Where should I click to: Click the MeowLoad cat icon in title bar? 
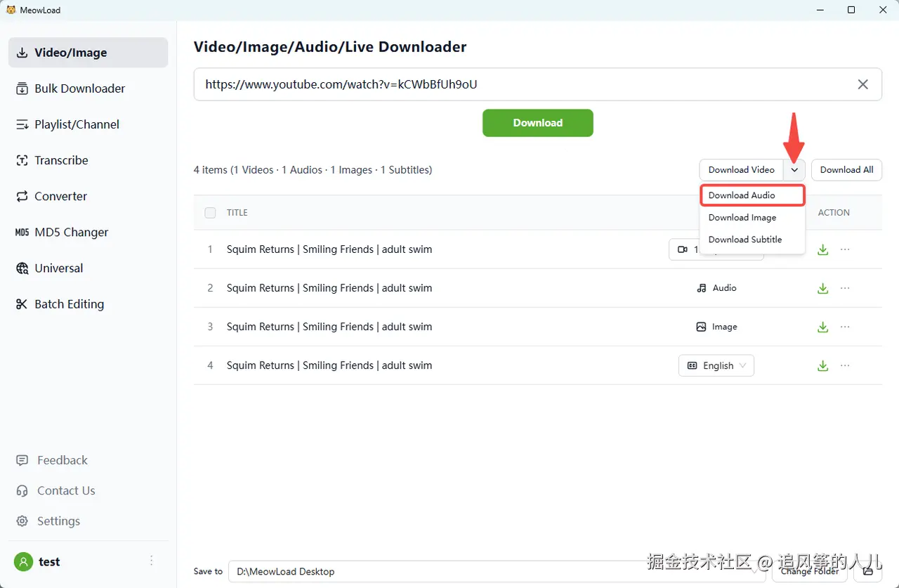(x=11, y=10)
